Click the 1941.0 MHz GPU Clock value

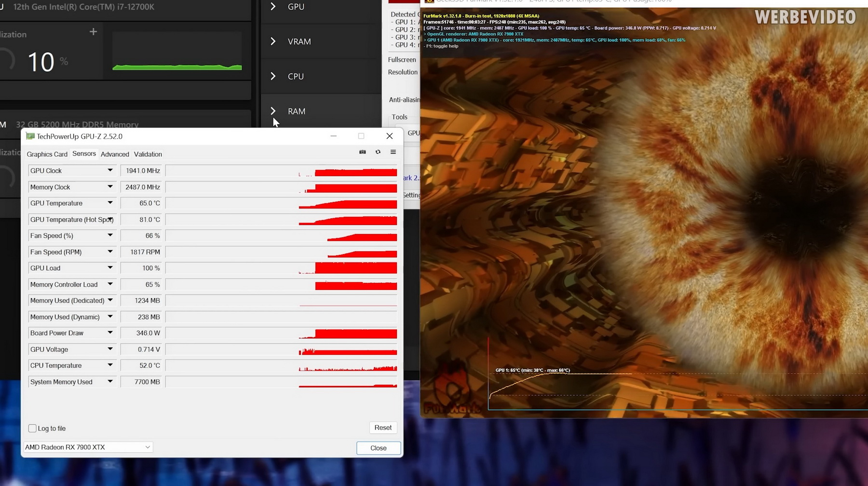(x=141, y=171)
